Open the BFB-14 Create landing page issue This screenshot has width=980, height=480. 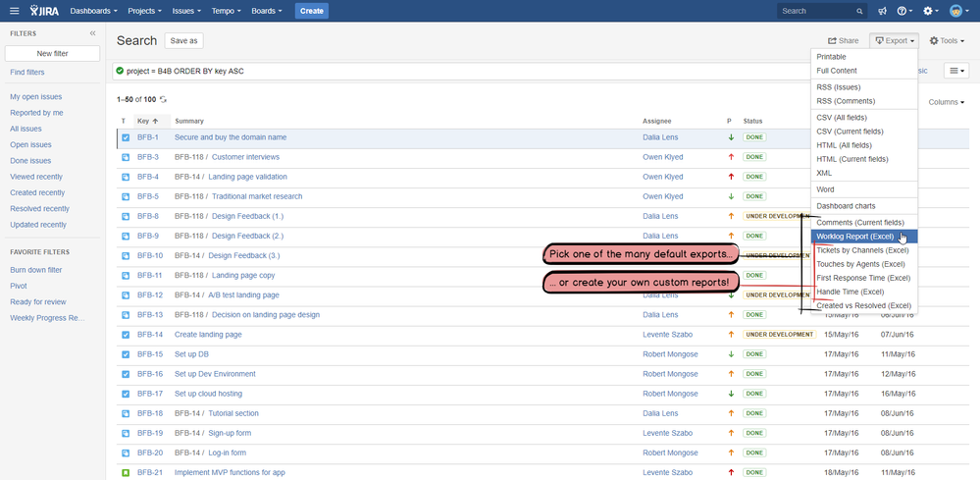(208, 335)
